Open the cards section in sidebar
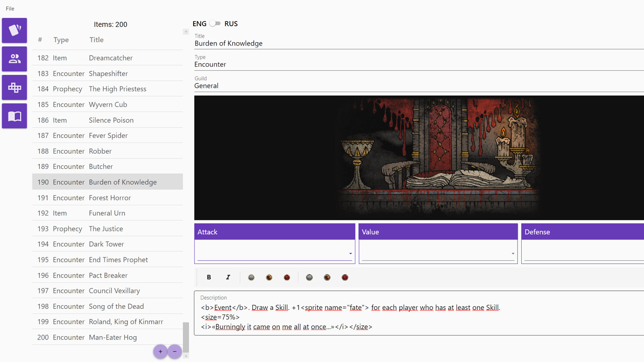Screen dimensions: 644x362 [x=14, y=31]
